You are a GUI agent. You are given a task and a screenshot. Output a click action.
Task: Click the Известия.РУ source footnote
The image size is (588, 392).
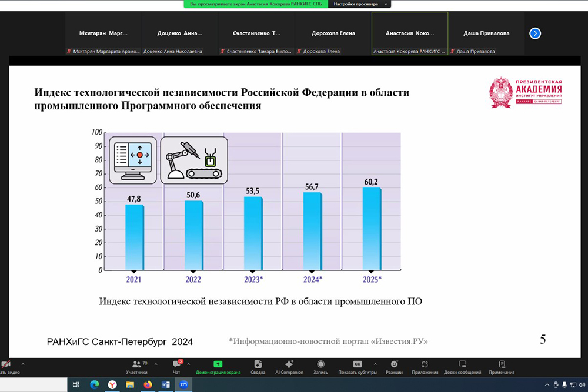(328, 341)
